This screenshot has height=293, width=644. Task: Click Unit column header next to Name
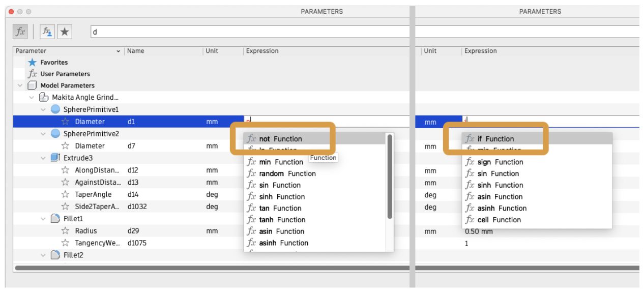222,51
